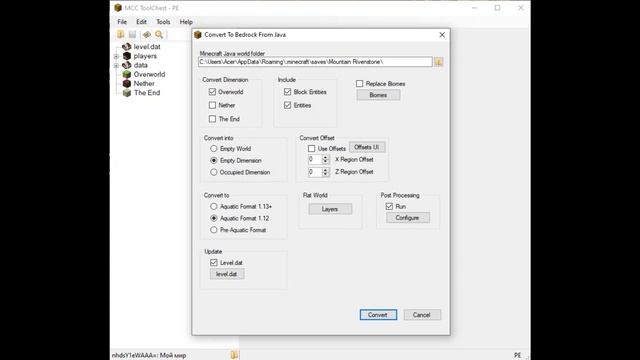The height and width of the screenshot is (360, 640).
Task: Increase the Z Region Offset value
Action: (325, 169)
